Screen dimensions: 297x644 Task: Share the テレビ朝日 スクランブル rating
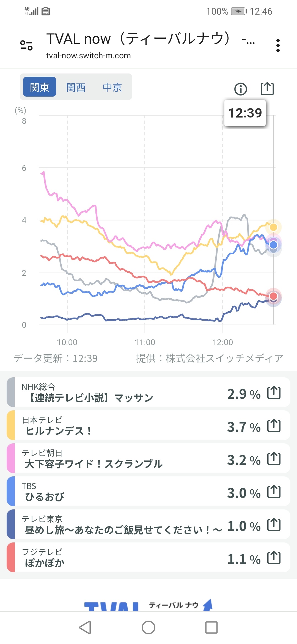coord(274,459)
